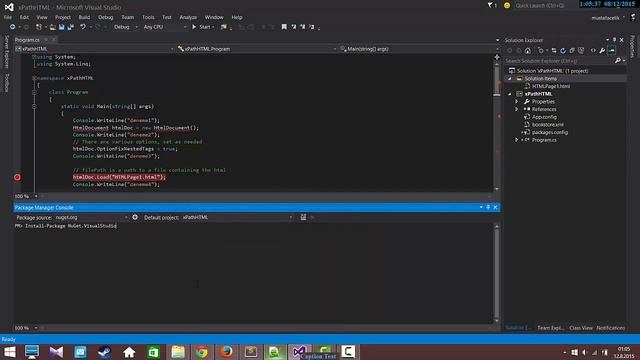Open the Default project xPathHTML dropdown

(x=238, y=218)
